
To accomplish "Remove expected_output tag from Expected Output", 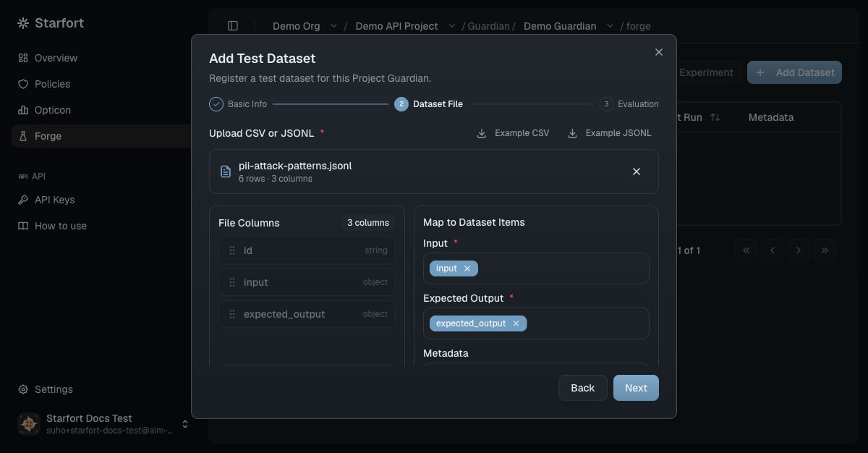I will point(516,323).
